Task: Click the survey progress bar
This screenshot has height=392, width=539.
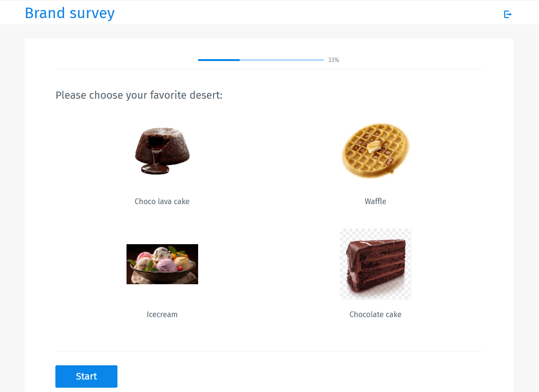Action: pos(260,60)
